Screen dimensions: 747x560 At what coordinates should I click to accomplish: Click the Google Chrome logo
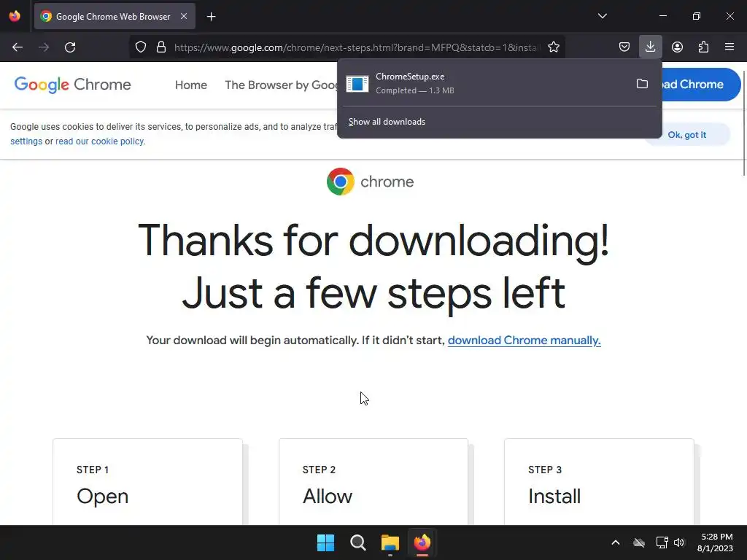tap(72, 85)
